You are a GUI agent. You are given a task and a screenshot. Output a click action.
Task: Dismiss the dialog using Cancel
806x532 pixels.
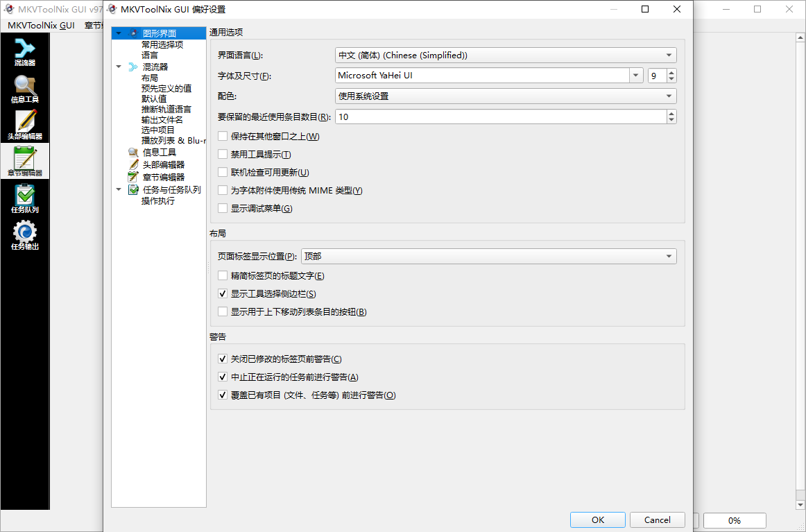click(x=656, y=520)
